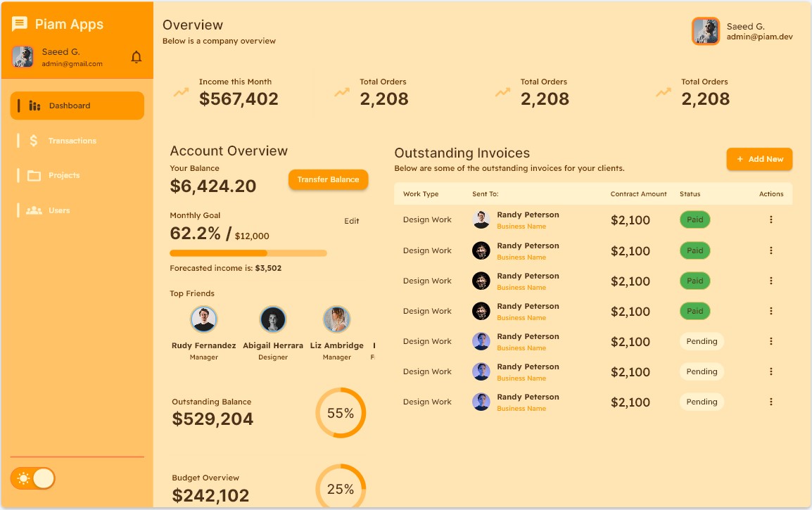Expand actions for the first Pending invoice
The image size is (812, 510).
[771, 341]
